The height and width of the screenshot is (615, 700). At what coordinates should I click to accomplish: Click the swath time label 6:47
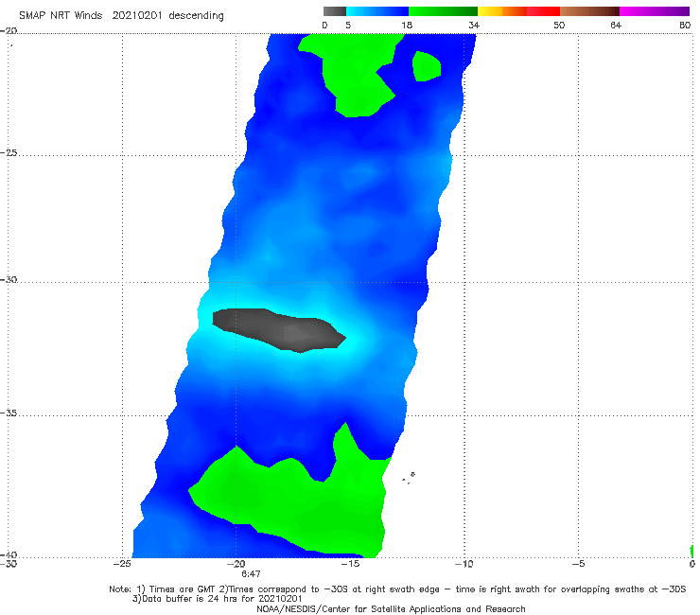tap(251, 574)
